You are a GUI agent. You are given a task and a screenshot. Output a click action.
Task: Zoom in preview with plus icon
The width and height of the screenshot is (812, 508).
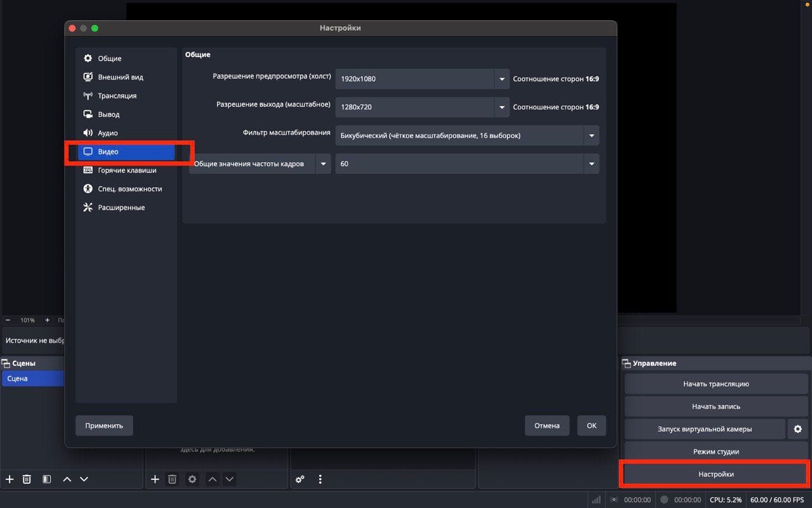tap(47, 320)
